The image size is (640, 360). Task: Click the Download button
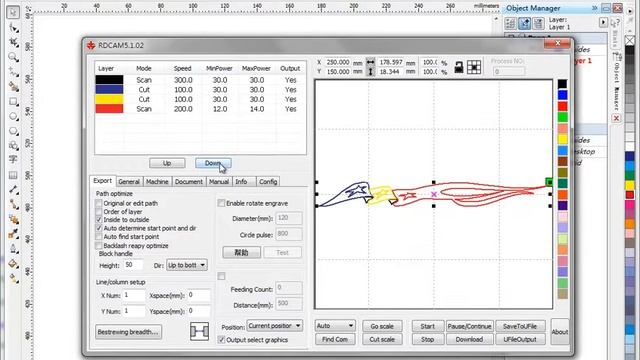469,339
